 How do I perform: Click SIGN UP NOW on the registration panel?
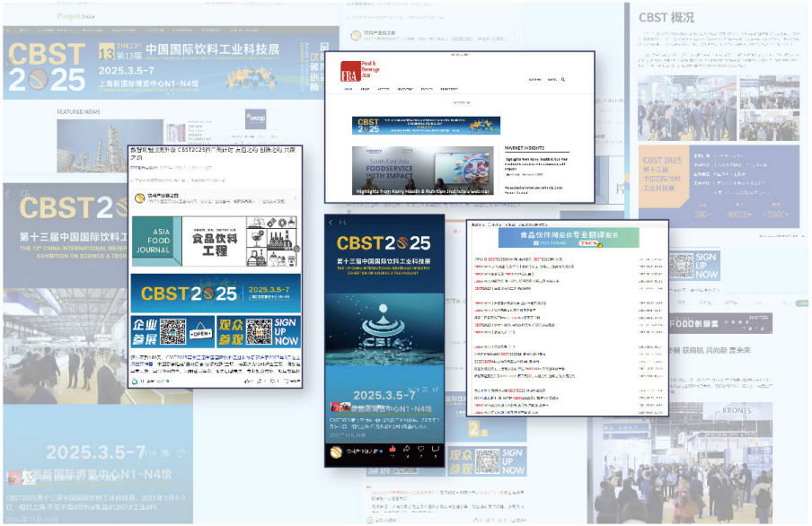click(707, 266)
